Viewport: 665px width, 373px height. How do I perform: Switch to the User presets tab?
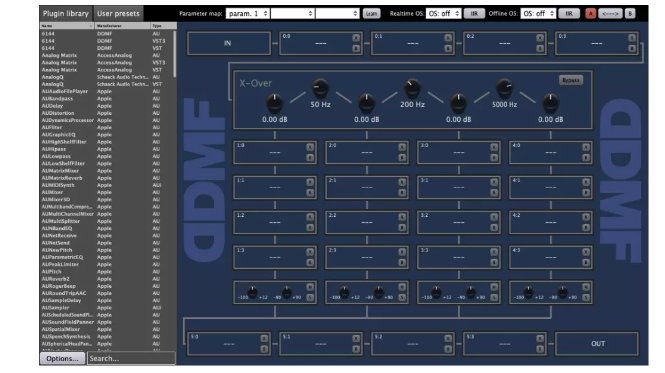pyautogui.click(x=118, y=14)
